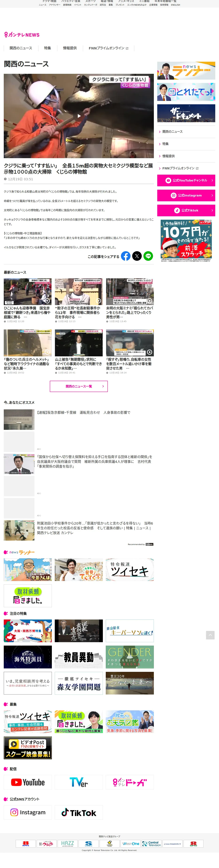Click the Recommended by TAXEL label
The image size is (219, 868).
140,544
